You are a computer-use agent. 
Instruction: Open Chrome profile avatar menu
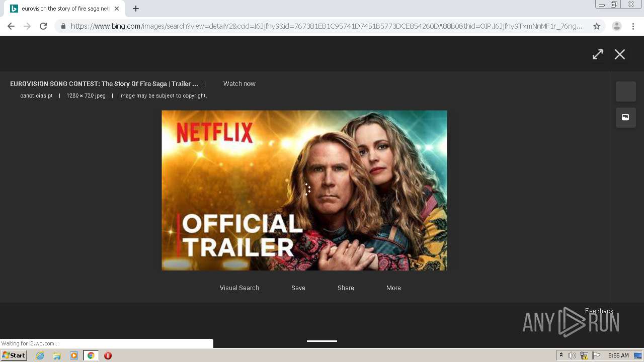616,26
